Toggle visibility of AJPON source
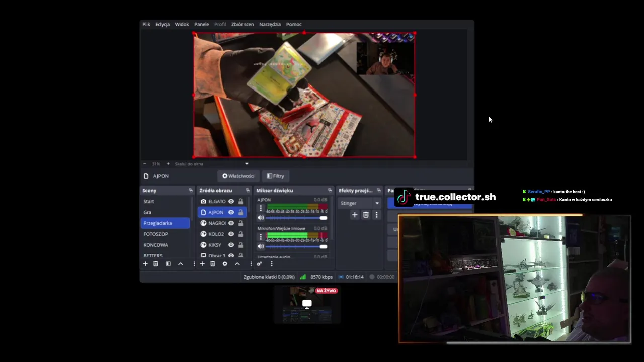 point(231,212)
